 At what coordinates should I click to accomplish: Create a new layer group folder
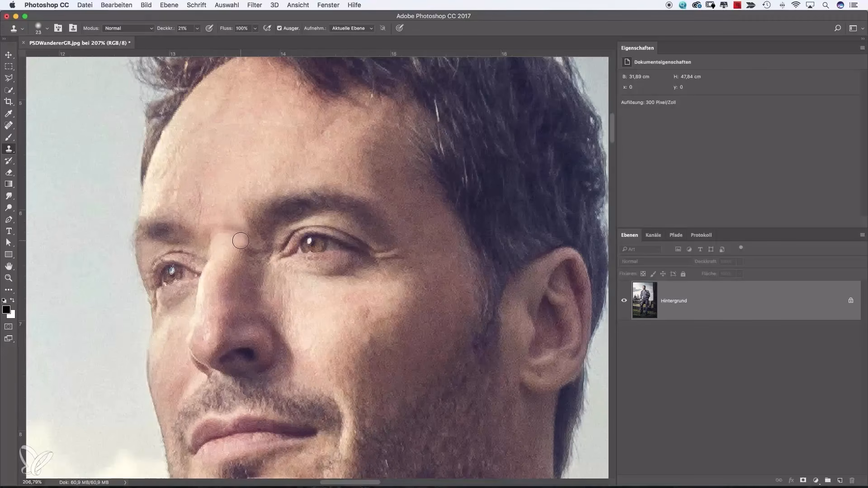point(828,480)
